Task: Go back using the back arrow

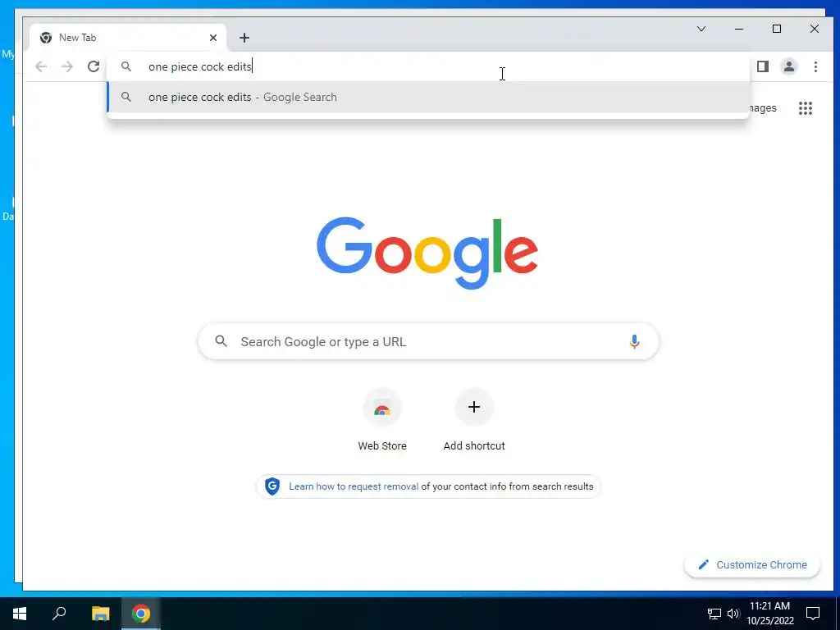Action: pos(41,66)
